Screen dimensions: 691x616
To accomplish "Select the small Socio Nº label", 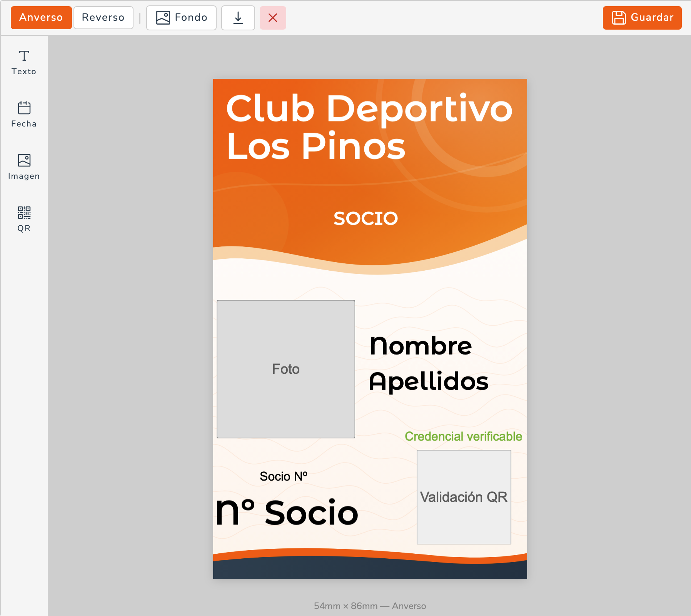I will pos(284,476).
